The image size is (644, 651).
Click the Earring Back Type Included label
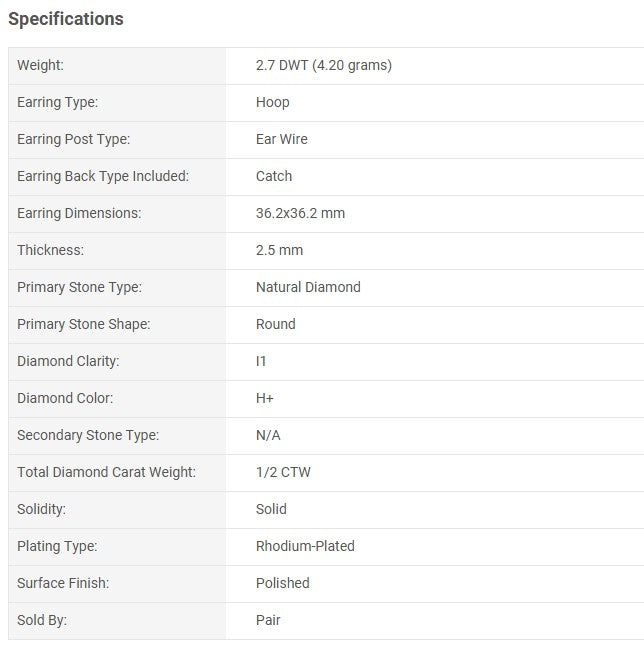coord(103,176)
